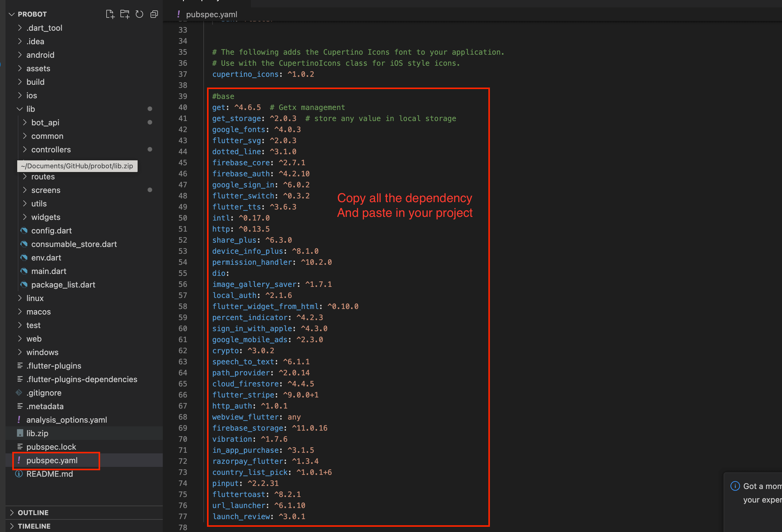
Task: Click the Refresh Explorer icon
Action: point(139,14)
